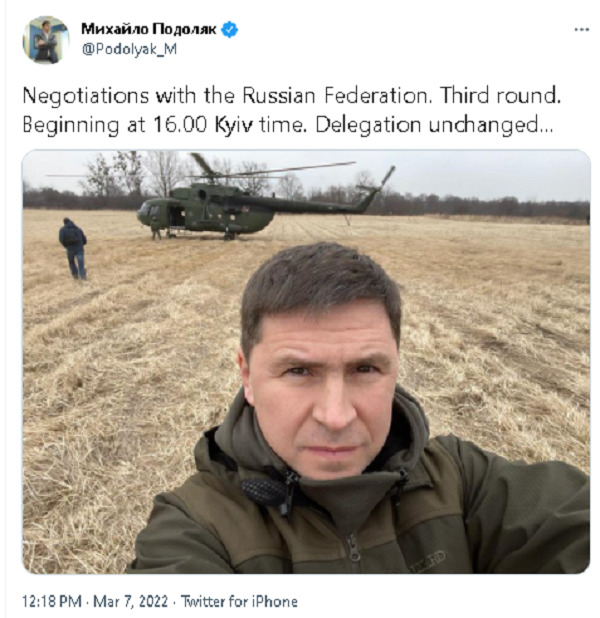The height and width of the screenshot is (618, 600).
Task: Open the Twitter for iPhone source link
Action: pyautogui.click(x=239, y=601)
